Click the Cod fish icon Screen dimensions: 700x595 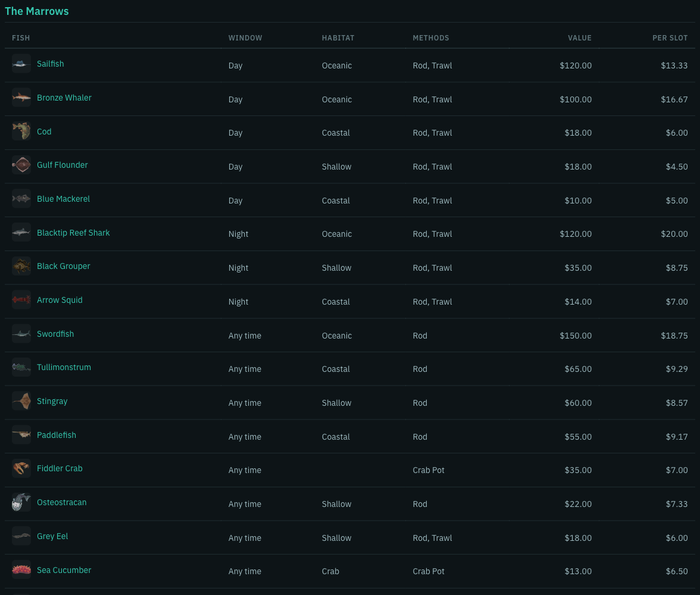(21, 131)
